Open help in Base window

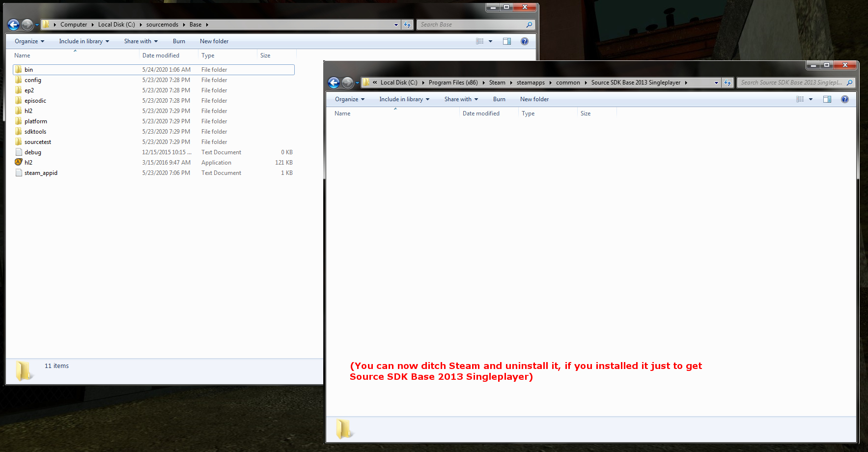[x=525, y=41]
